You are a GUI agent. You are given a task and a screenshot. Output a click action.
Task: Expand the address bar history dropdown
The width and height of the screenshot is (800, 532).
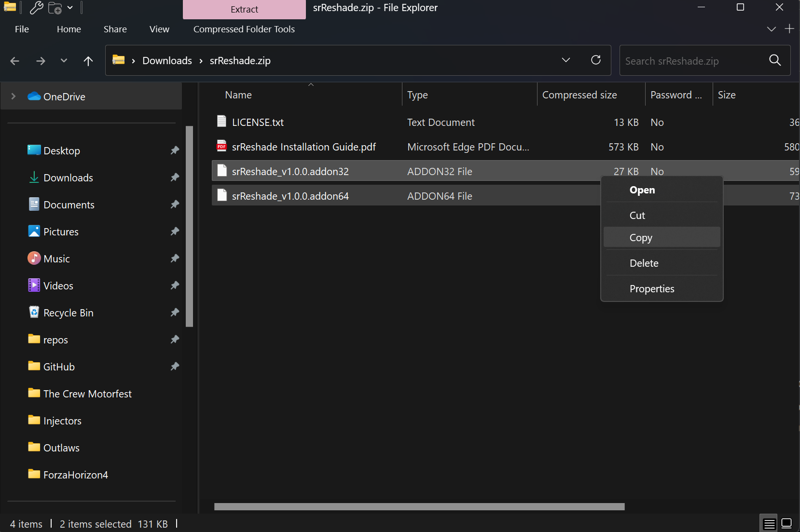click(x=566, y=60)
